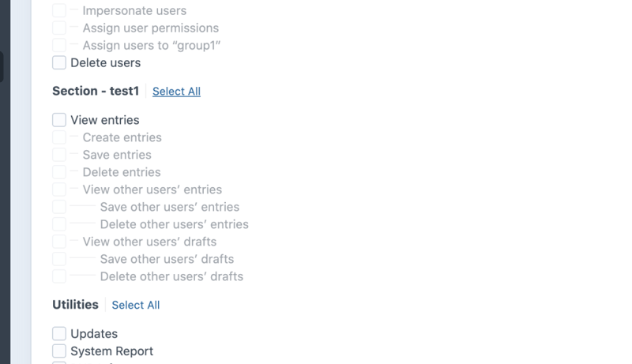Check the Save other users' drafts box

[x=59, y=259]
